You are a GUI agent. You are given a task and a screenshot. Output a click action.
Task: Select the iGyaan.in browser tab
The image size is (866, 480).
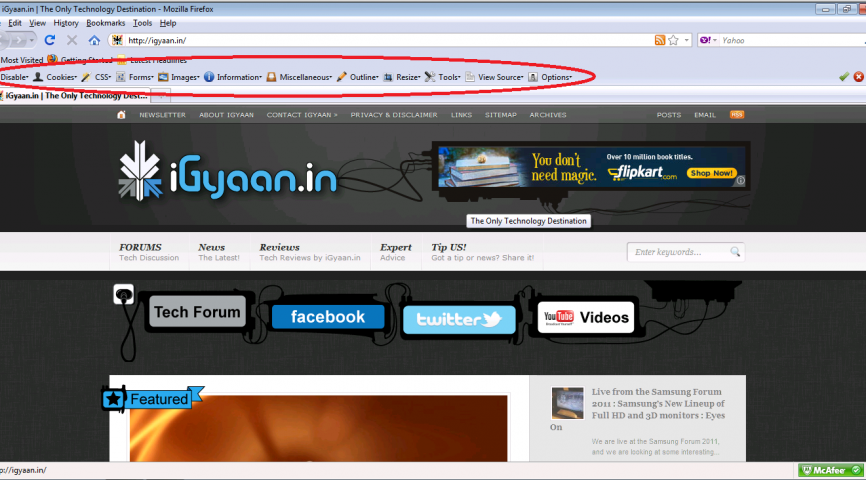point(75,96)
